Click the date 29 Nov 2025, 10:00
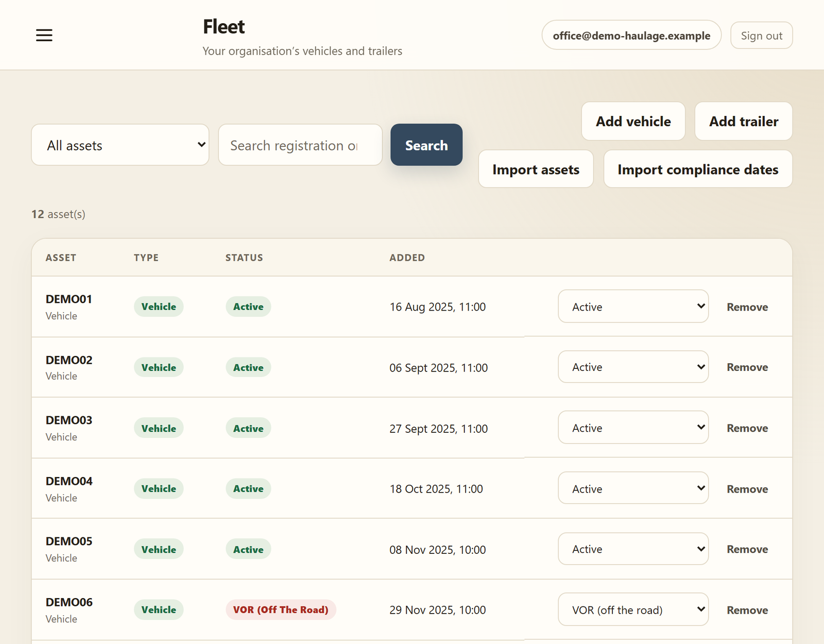 click(x=438, y=610)
